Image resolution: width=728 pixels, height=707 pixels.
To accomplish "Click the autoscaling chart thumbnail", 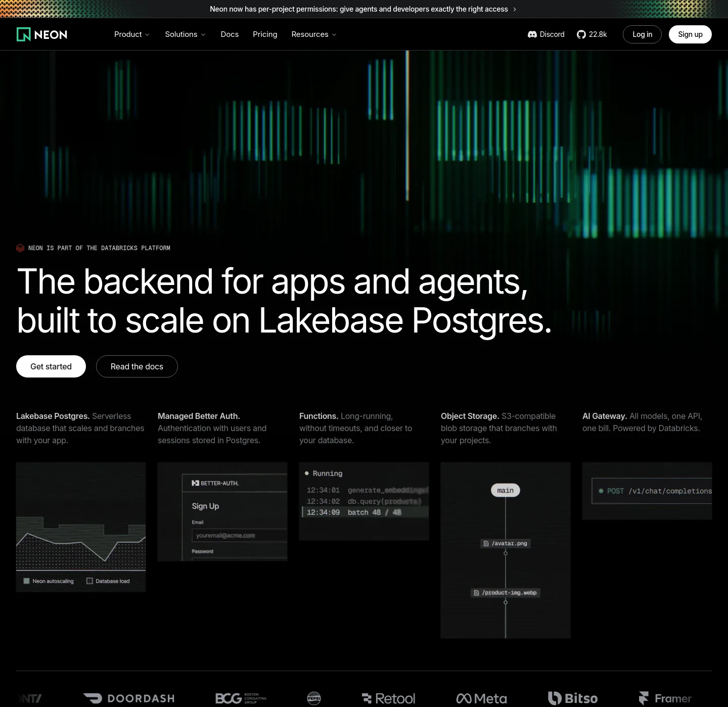I will pyautogui.click(x=81, y=527).
